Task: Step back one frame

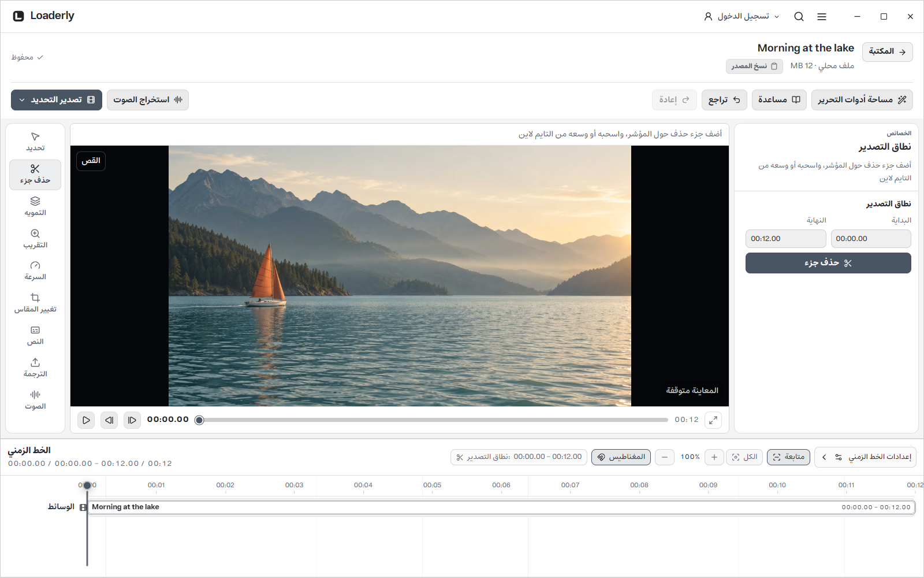Action: click(109, 420)
